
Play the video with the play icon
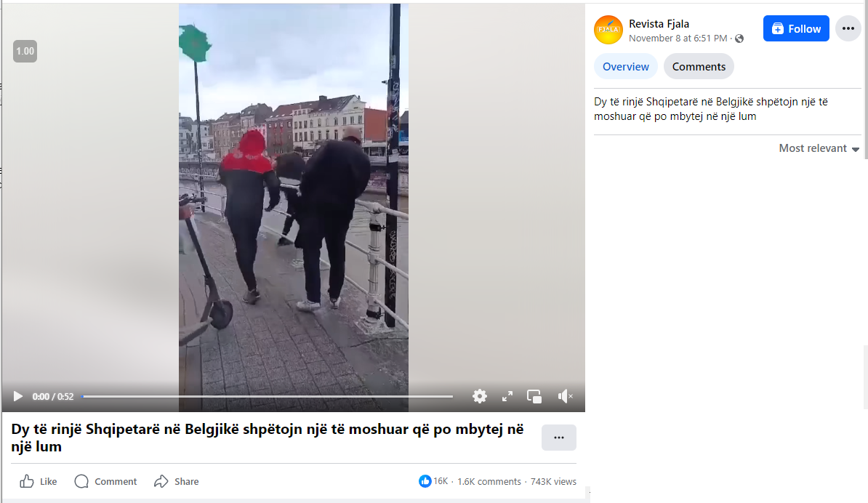coord(17,396)
